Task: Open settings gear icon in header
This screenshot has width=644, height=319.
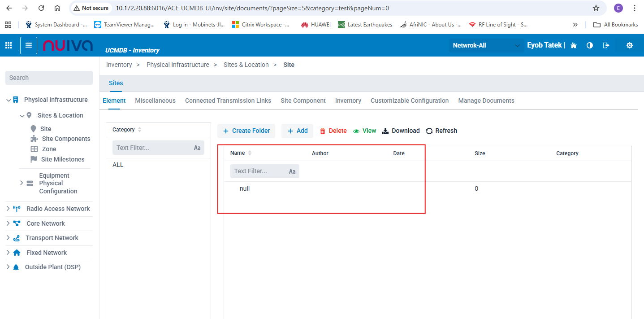Action: pyautogui.click(x=630, y=45)
